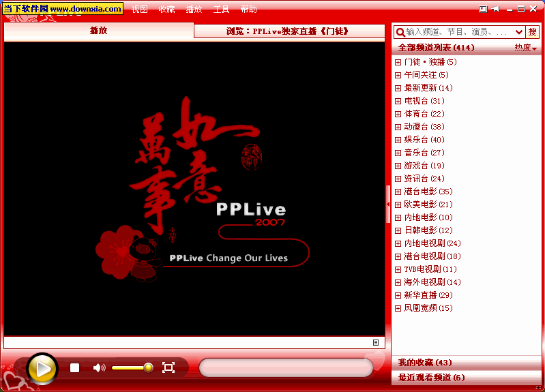Expand the 资讯台 category
This screenshot has height=392, width=545.
tap(398, 179)
